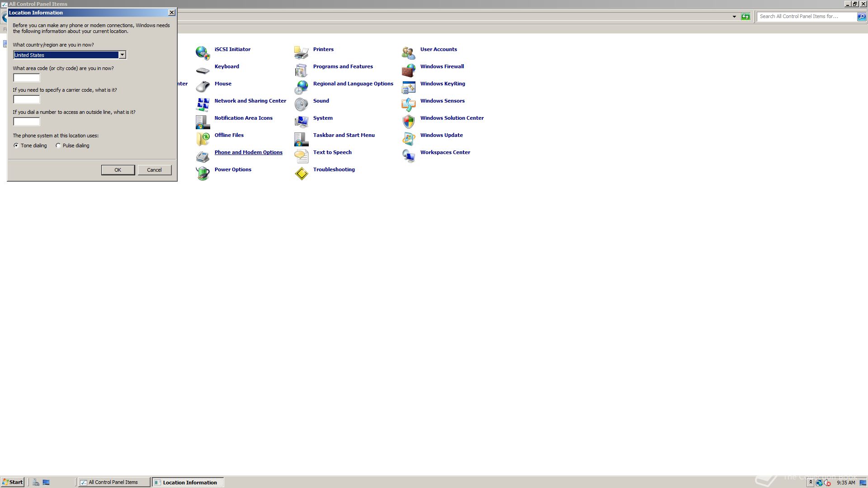Open the iSCSI Initiator icon
This screenshot has height=488, width=868.
point(203,53)
